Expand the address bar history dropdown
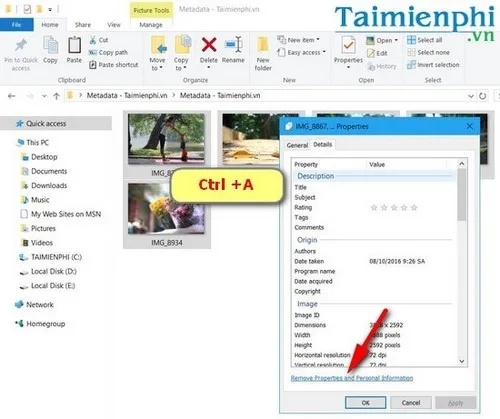This screenshot has height=419, width=500. tap(471, 96)
